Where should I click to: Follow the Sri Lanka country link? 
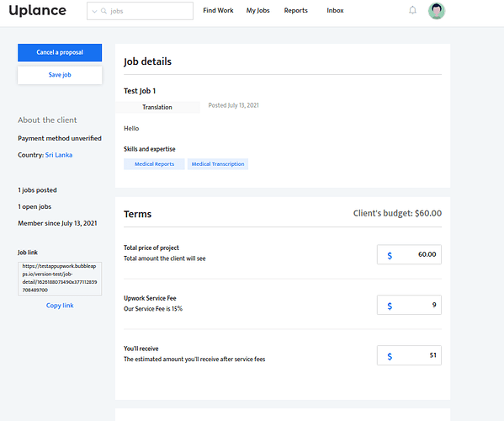pyautogui.click(x=59, y=155)
